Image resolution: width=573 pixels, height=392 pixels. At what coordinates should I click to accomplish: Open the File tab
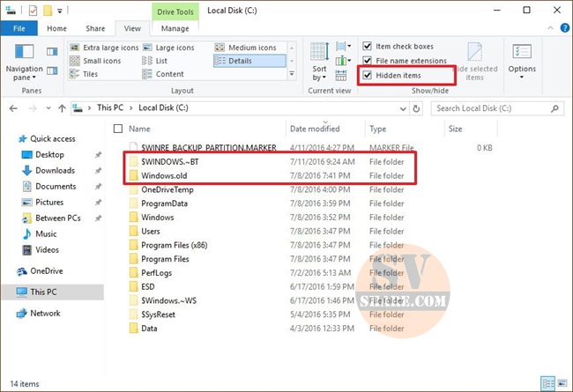pyautogui.click(x=19, y=28)
